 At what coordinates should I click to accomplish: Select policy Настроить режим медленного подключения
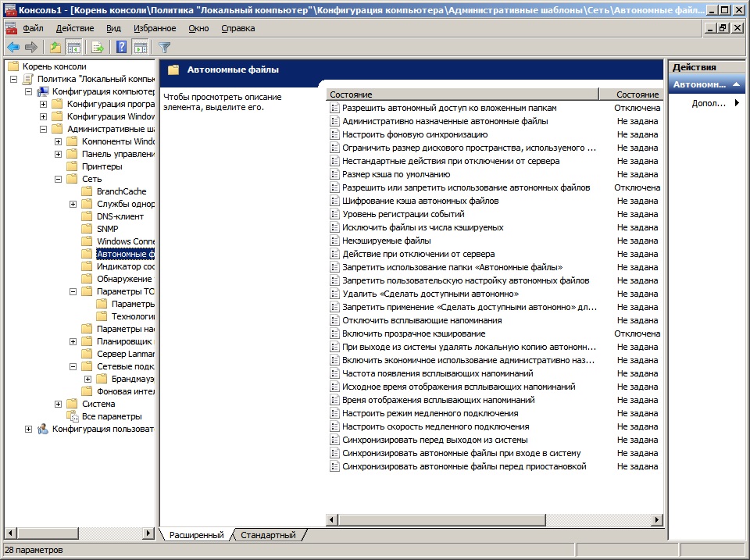430,413
